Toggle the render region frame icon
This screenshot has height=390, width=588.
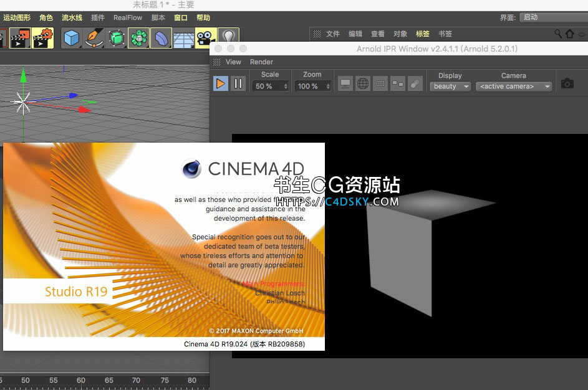[x=380, y=83]
